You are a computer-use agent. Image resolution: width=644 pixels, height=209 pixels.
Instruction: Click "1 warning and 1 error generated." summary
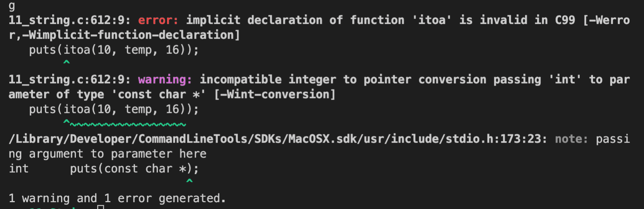(117, 198)
